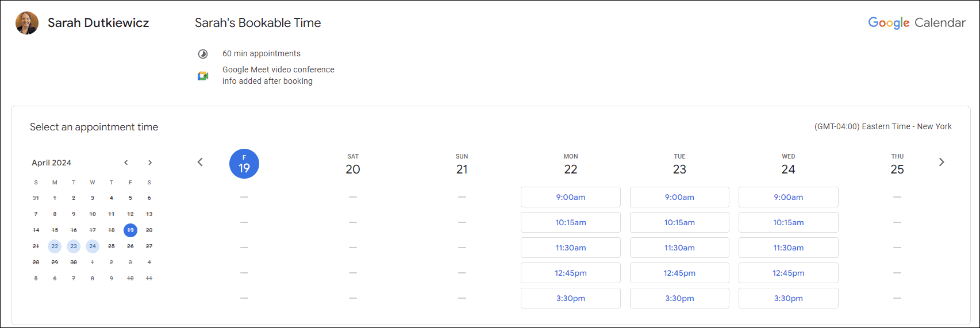
Task: Book Monday 22 at 3:30pm
Action: (x=571, y=298)
